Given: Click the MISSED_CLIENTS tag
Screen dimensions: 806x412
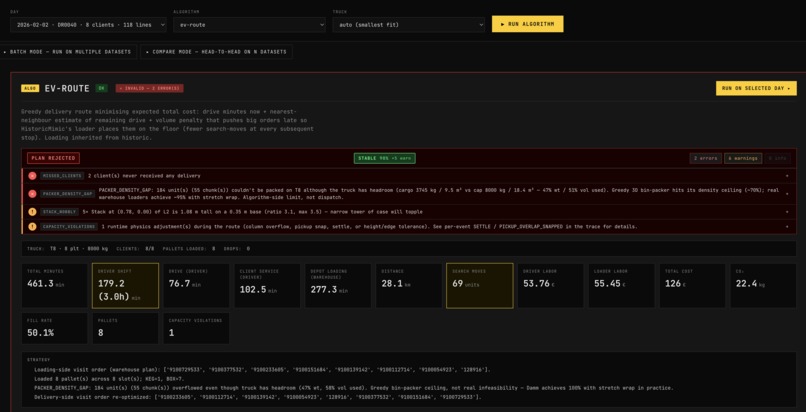Looking at the screenshot, I should (62, 176).
